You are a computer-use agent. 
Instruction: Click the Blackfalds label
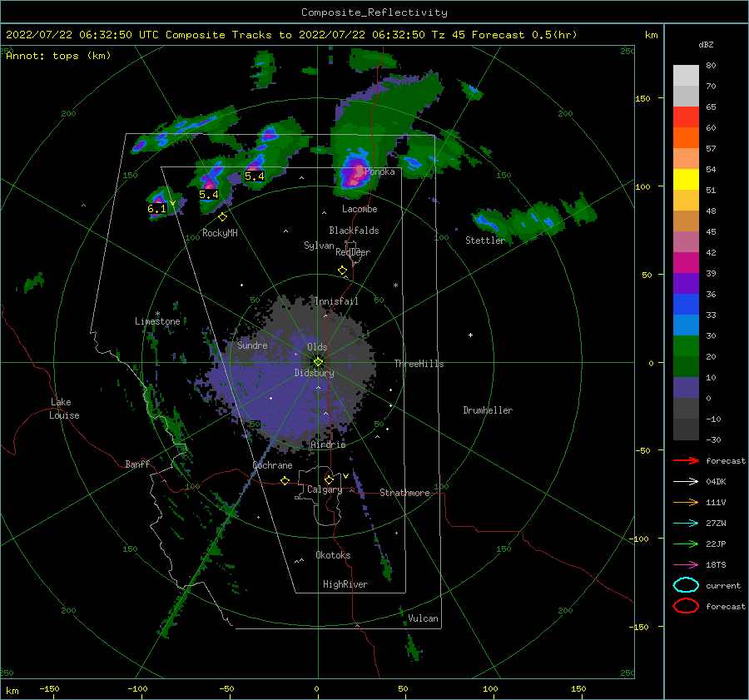(x=354, y=231)
